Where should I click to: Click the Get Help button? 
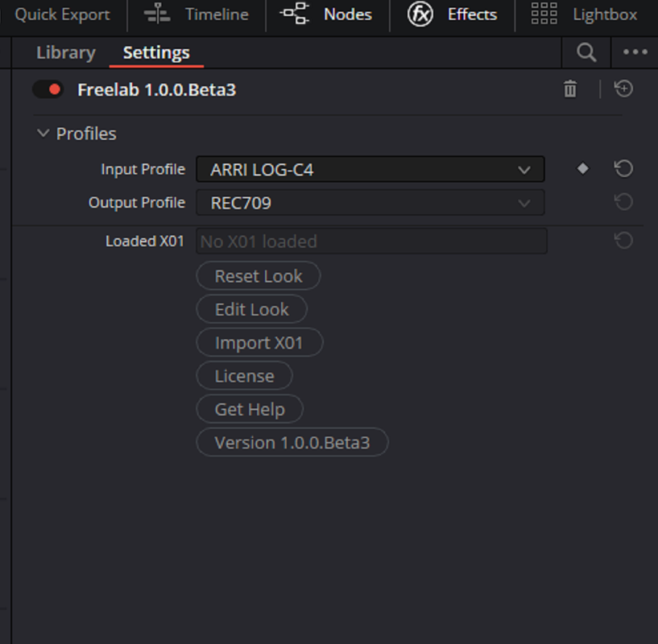tap(250, 409)
